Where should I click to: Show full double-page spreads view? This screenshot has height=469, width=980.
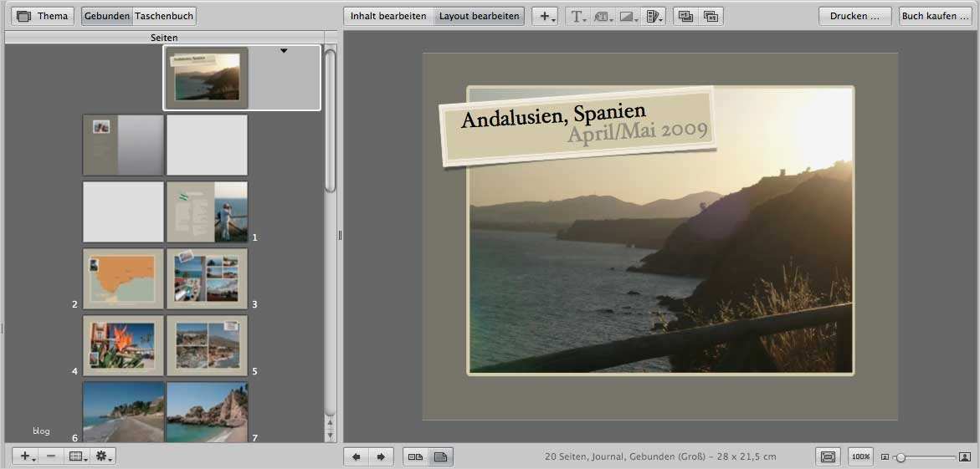click(x=415, y=456)
